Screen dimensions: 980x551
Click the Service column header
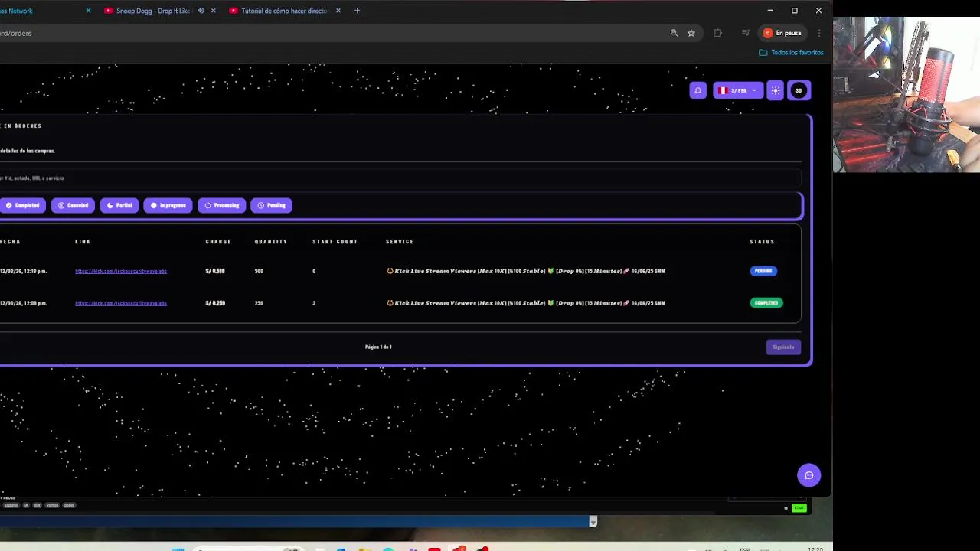click(x=400, y=241)
